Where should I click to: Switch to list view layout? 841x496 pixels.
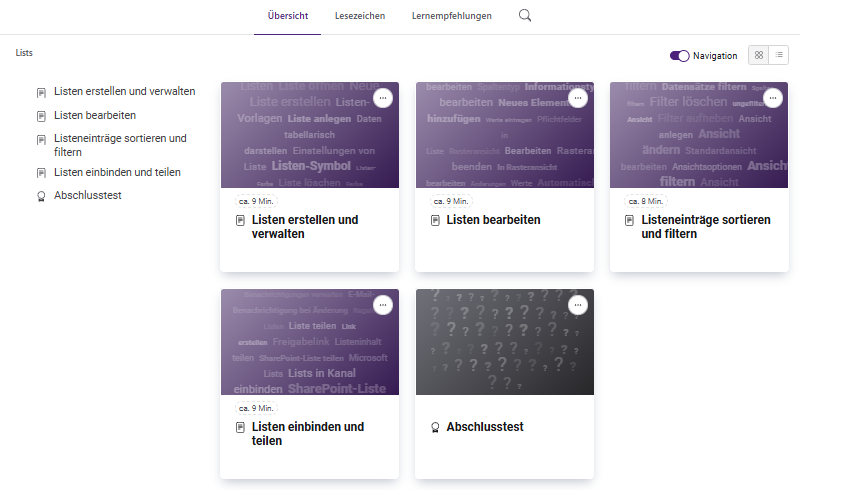(x=779, y=55)
